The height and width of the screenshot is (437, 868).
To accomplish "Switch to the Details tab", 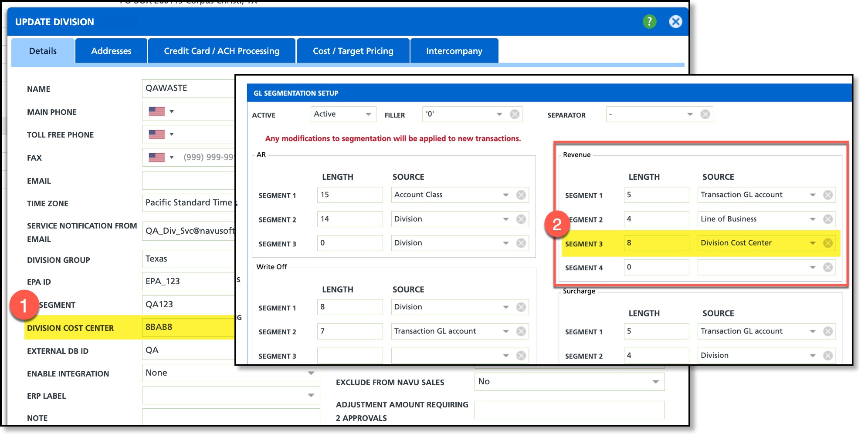I will point(43,51).
